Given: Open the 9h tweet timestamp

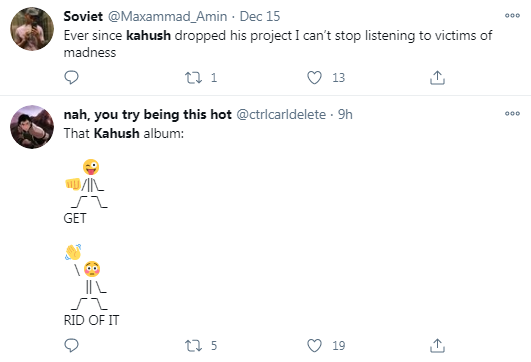Looking at the screenshot, I should (345, 114).
